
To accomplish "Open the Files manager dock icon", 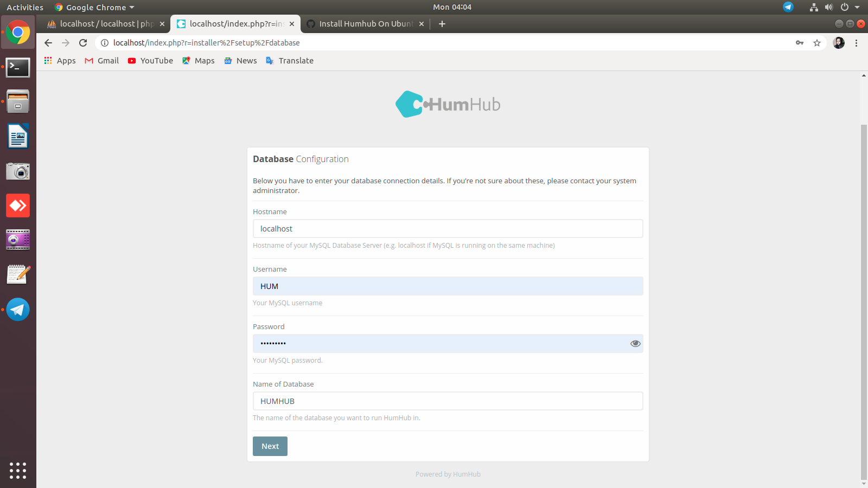I will tap(18, 101).
